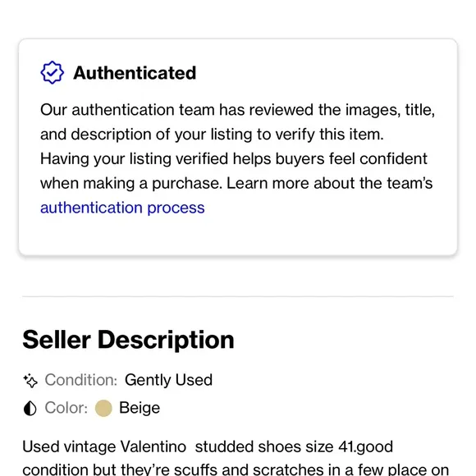The height and width of the screenshot is (476, 476).
Task: Click the beige color swatch circle
Action: (103, 408)
